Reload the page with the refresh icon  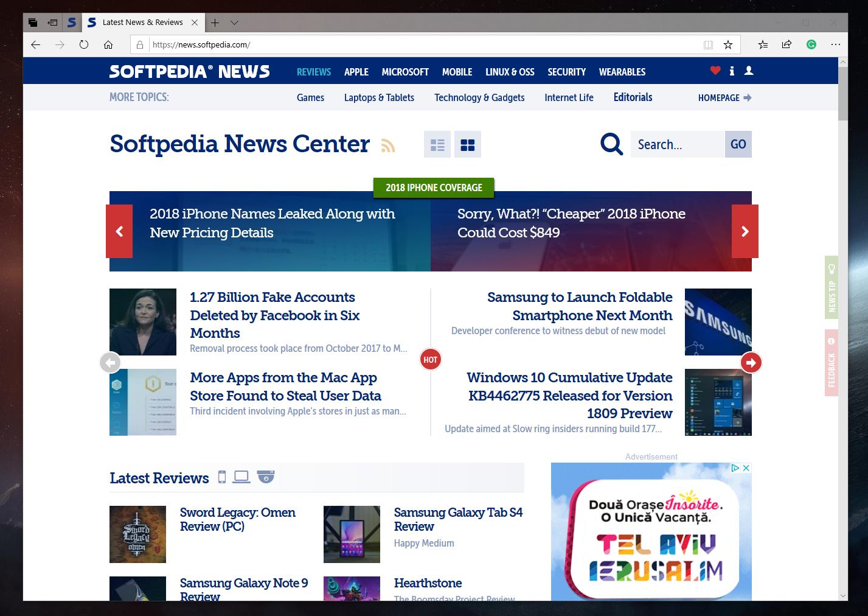[84, 44]
